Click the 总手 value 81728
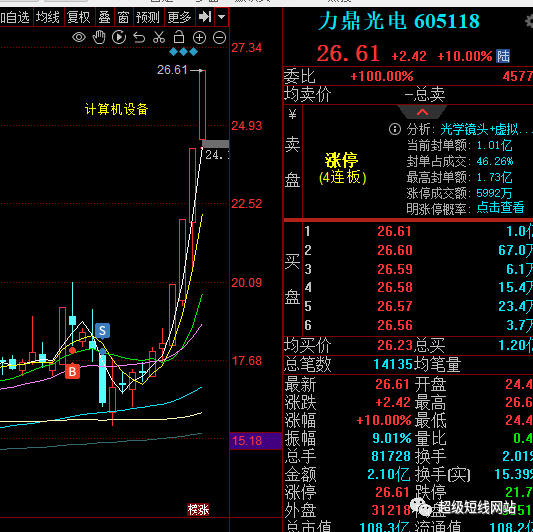 point(391,456)
